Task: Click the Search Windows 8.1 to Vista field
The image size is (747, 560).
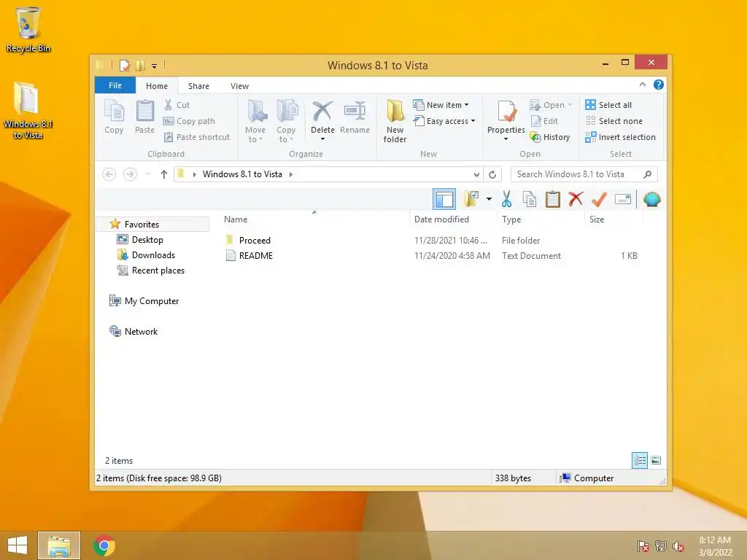Action: [584, 174]
